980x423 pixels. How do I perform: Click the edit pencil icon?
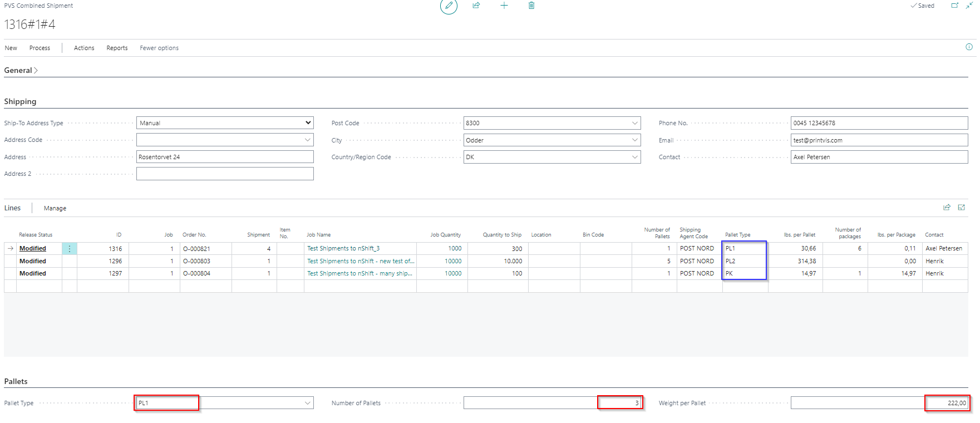click(x=449, y=6)
